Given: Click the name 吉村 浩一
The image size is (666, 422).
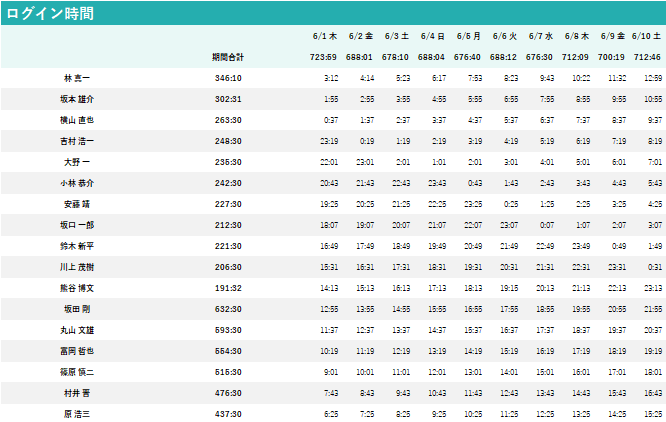Looking at the screenshot, I should coord(77,141).
